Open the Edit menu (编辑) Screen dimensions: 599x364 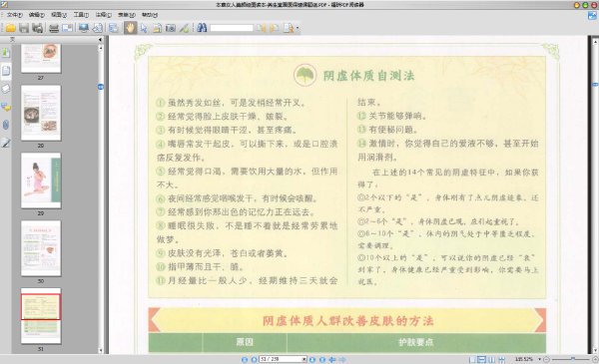(36, 15)
